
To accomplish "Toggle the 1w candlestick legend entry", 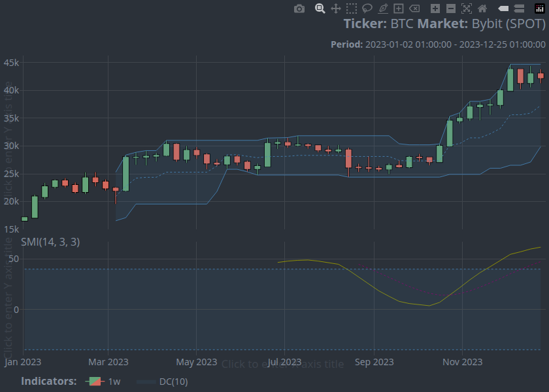I will 105,382.
